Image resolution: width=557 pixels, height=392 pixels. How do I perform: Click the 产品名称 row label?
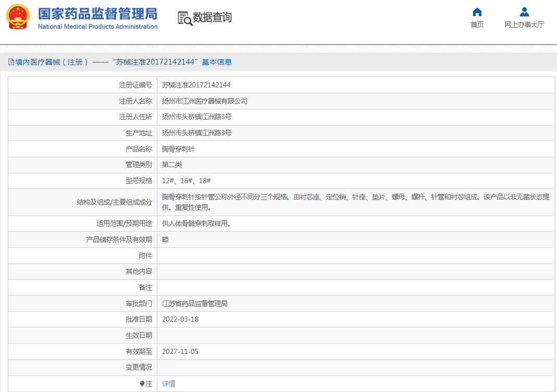[139, 149]
